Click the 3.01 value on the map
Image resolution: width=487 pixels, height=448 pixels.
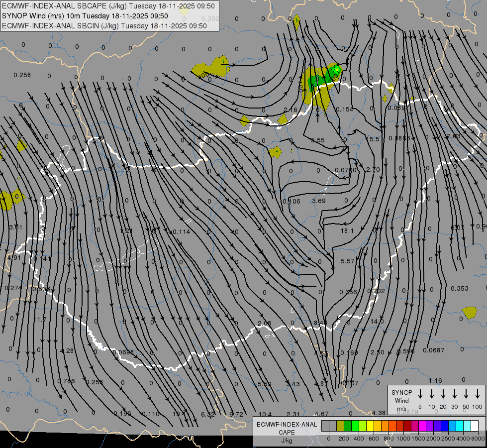click(16, 227)
